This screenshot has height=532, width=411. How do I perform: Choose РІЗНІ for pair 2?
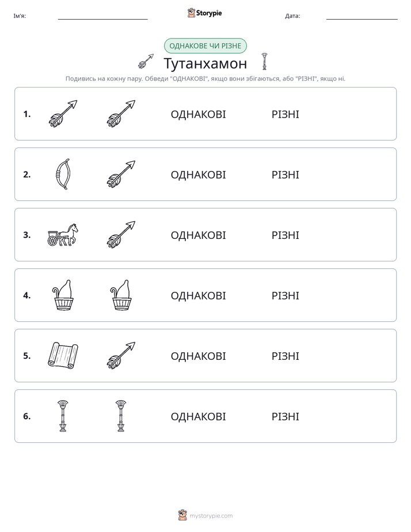click(x=285, y=174)
